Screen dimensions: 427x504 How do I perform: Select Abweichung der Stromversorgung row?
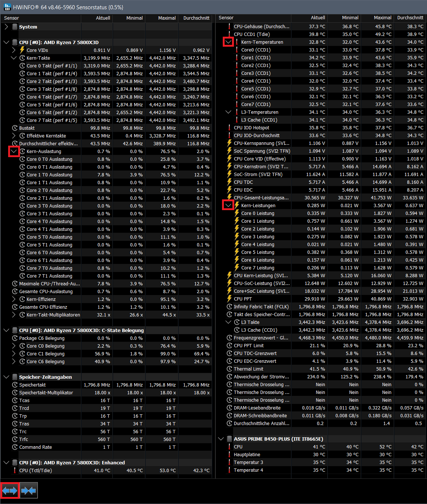pos(321,377)
